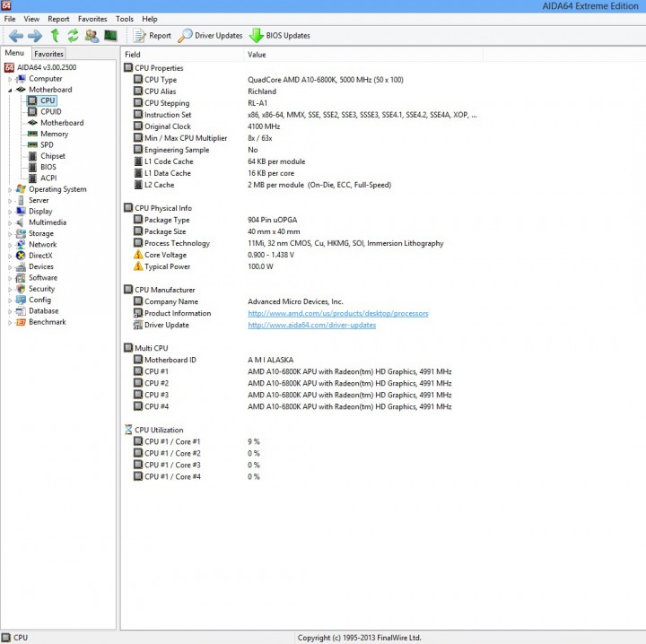Click the Security shield icon
This screenshot has width=646, height=644.
pyautogui.click(x=21, y=289)
